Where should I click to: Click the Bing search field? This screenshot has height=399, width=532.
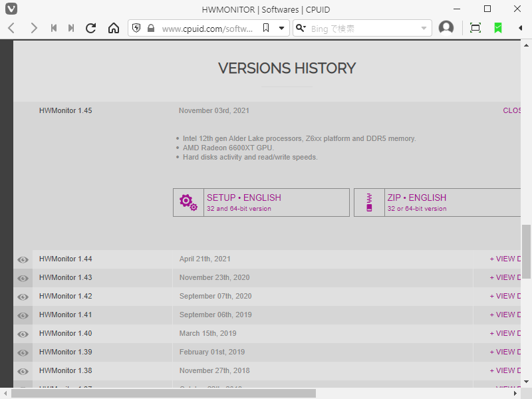tap(364, 29)
